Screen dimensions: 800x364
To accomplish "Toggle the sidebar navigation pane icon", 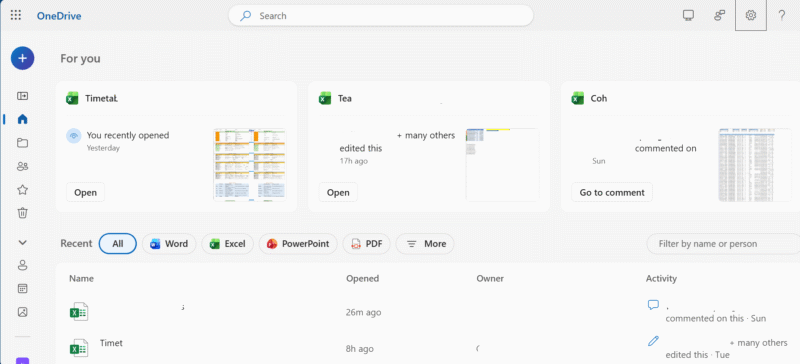I will [22, 96].
